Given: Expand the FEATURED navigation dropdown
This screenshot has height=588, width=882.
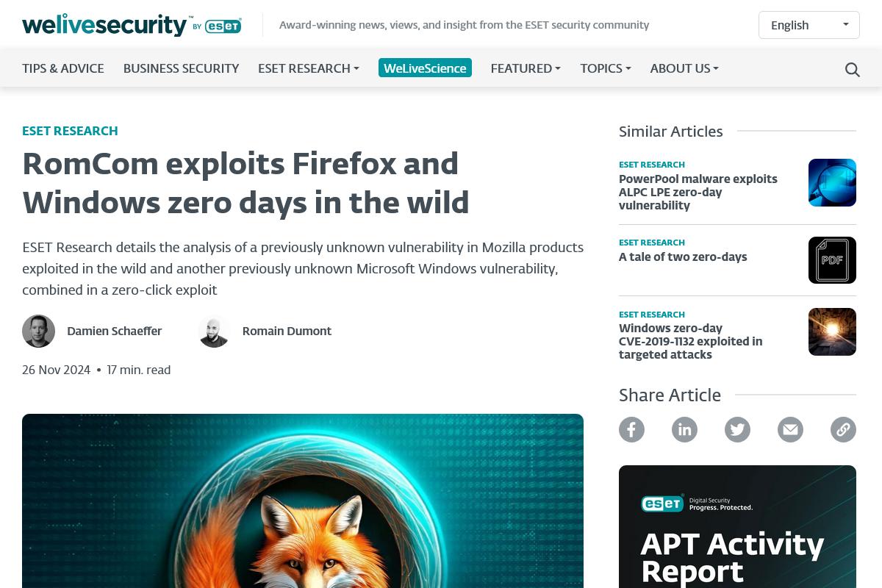Looking at the screenshot, I should pyautogui.click(x=525, y=68).
